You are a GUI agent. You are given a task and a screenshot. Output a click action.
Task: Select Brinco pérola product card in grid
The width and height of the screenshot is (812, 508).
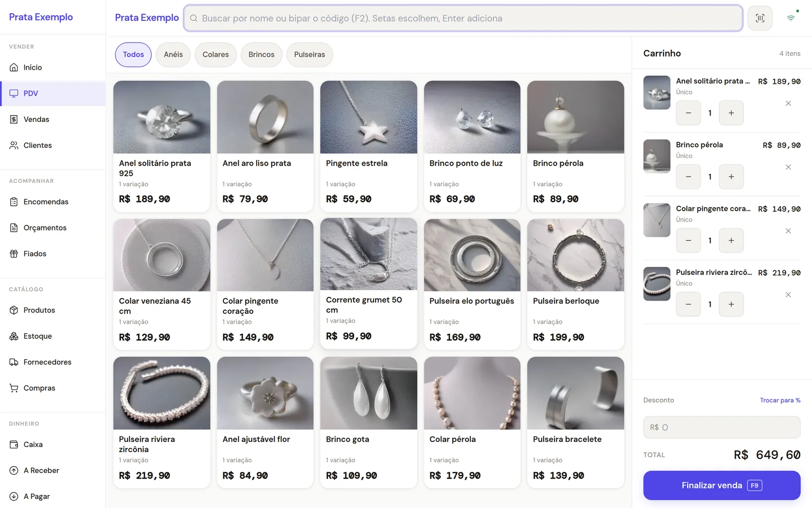[576, 146]
